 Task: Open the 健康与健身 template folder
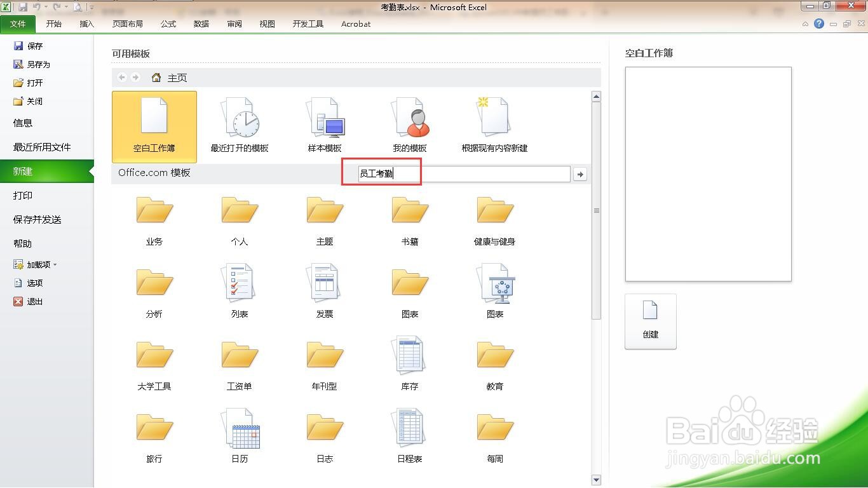[494, 220]
